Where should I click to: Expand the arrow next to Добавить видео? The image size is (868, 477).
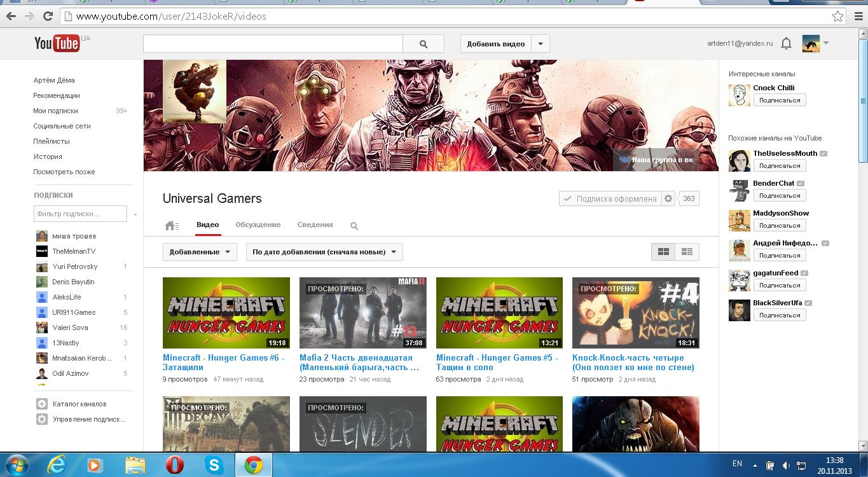click(541, 44)
